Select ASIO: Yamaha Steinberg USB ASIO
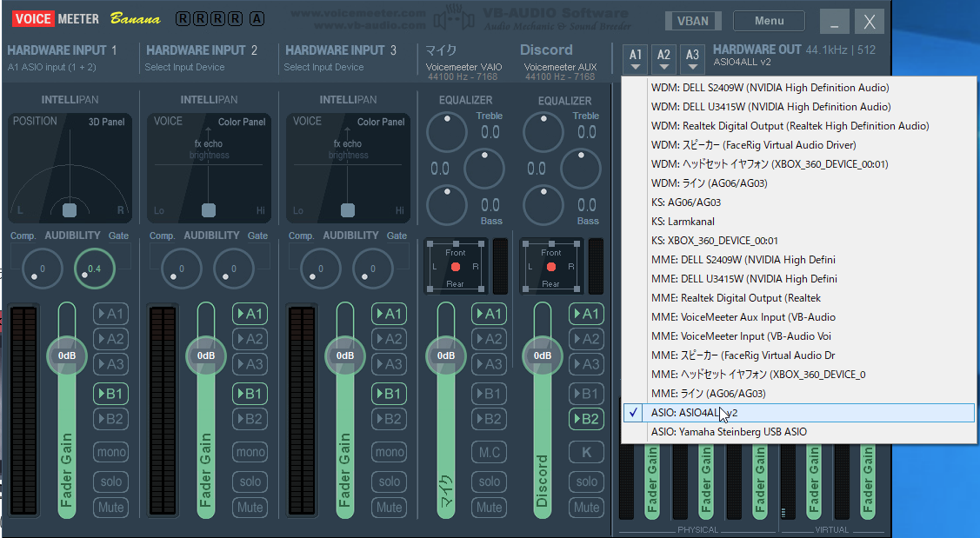Viewport: 980px width, 538px height. 799,432
